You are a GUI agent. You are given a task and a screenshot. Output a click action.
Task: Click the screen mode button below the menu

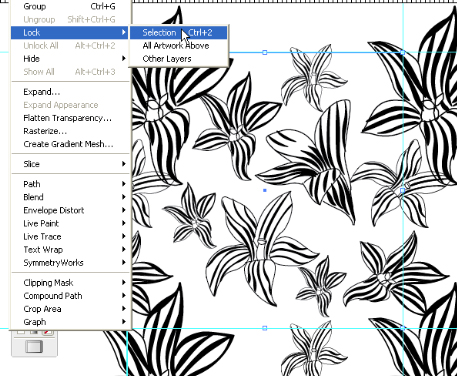click(x=34, y=346)
